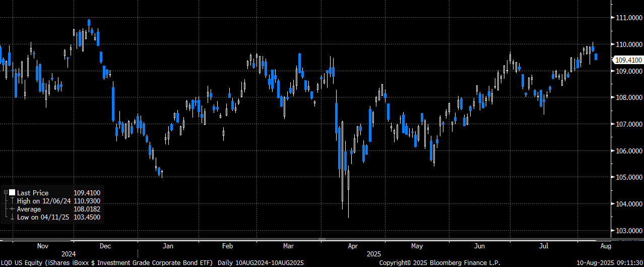Viewport: 644px width, 267px height.
Task: Select the Low marker icon in legend
Action: pyautogui.click(x=12, y=217)
